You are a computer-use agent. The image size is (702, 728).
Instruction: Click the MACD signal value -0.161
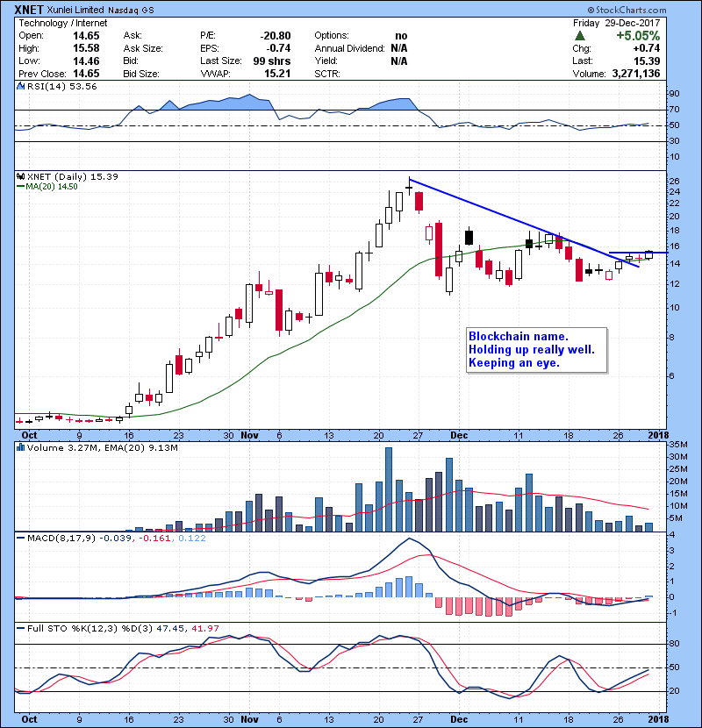tap(154, 538)
